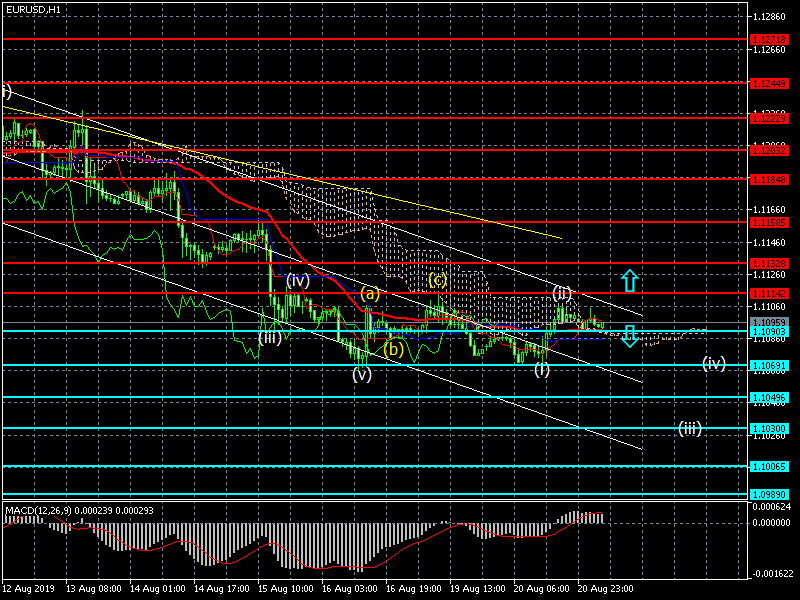Click the (iii) wave label near the 15 Aug low
Viewport: 800px width, 600px height.
click(270, 338)
